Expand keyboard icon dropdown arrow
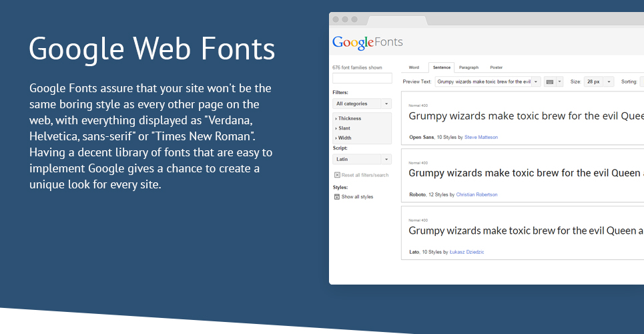 click(x=559, y=82)
